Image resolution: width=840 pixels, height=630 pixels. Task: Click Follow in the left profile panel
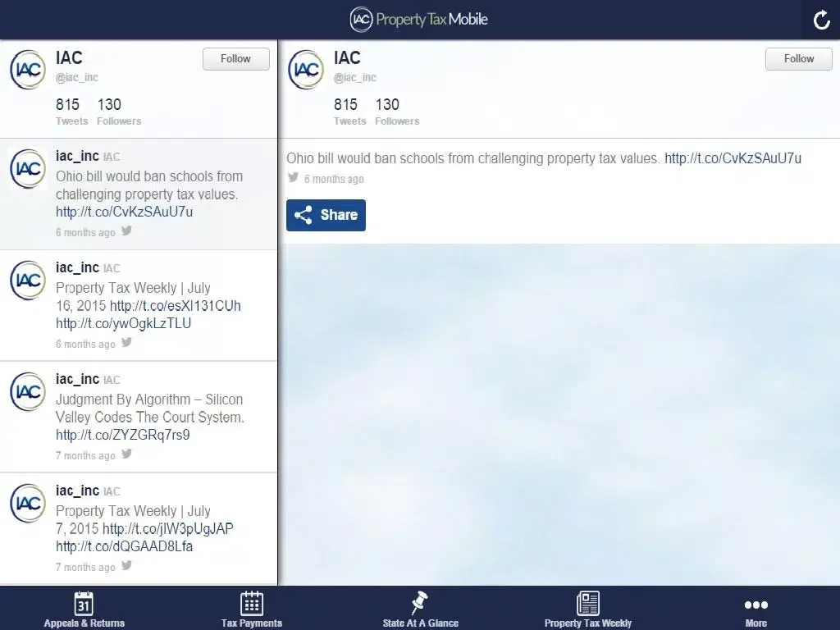tap(235, 59)
